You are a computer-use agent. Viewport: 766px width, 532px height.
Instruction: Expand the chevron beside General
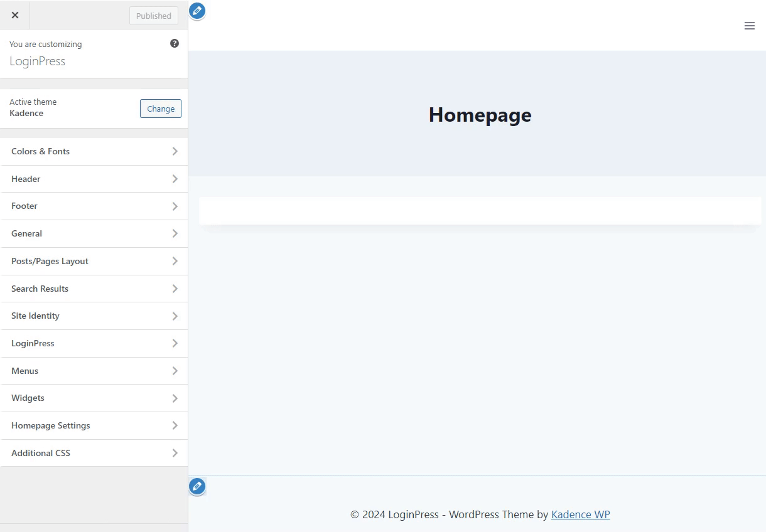tap(175, 233)
